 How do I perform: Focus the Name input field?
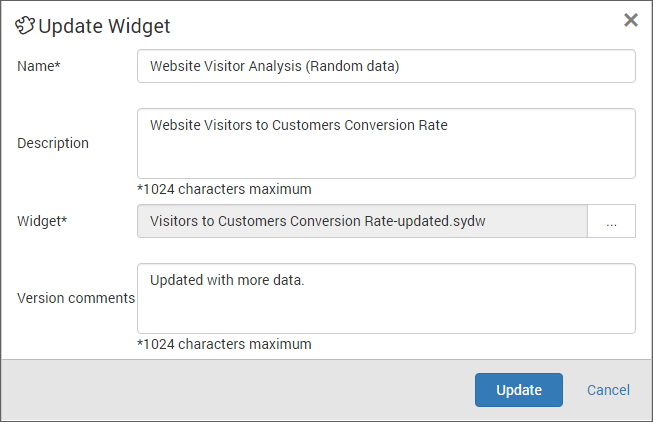[386, 66]
